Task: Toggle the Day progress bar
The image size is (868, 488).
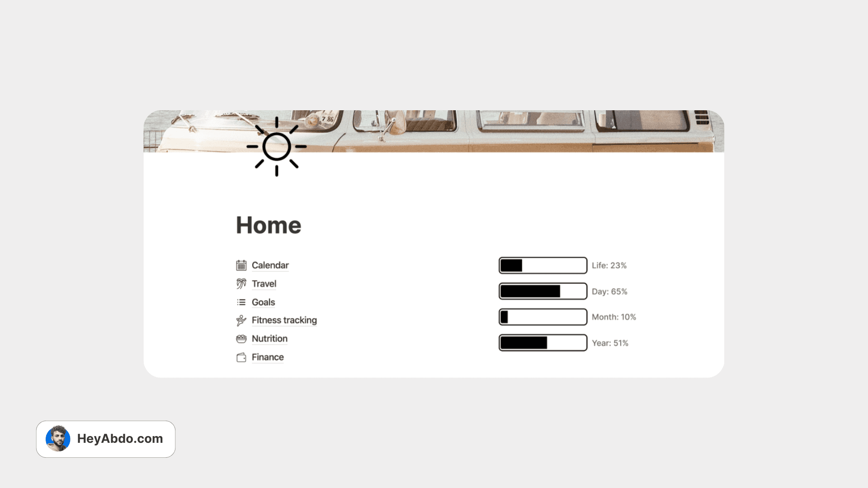Action: (542, 291)
